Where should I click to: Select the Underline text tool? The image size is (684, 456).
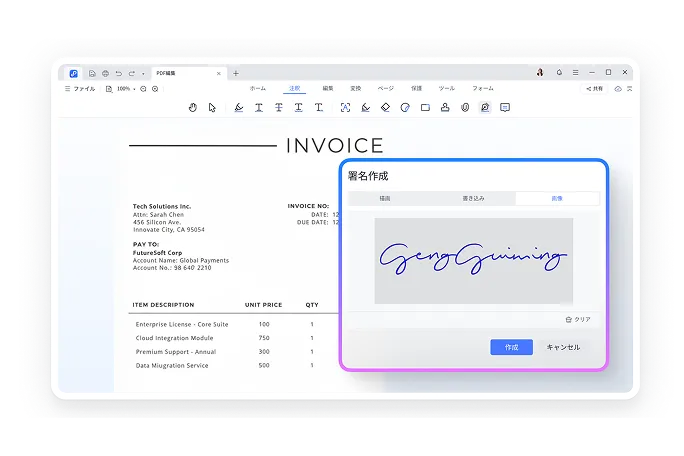(x=259, y=107)
